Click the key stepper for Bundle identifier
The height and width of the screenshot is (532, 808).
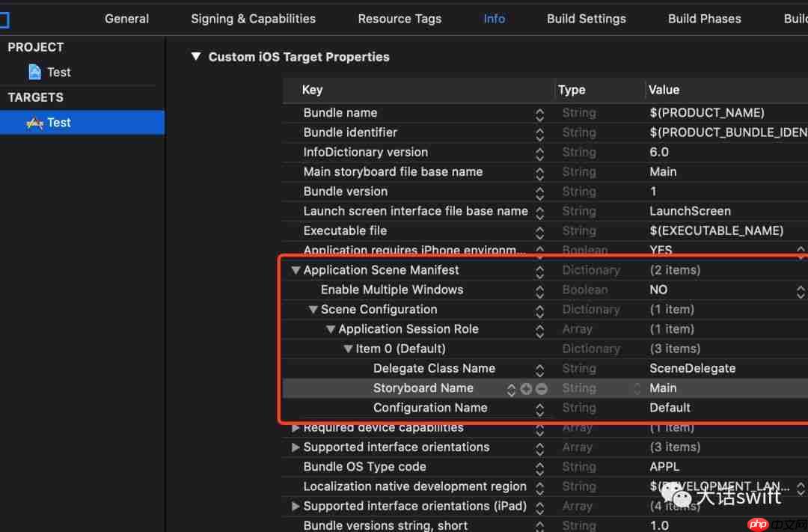pos(539,133)
